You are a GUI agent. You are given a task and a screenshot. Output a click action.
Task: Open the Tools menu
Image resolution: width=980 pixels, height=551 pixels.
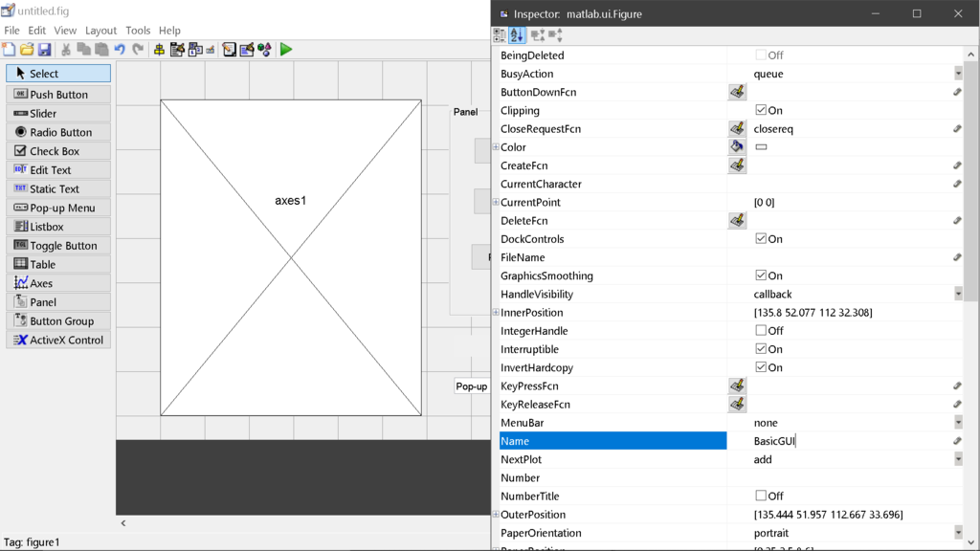[138, 30]
